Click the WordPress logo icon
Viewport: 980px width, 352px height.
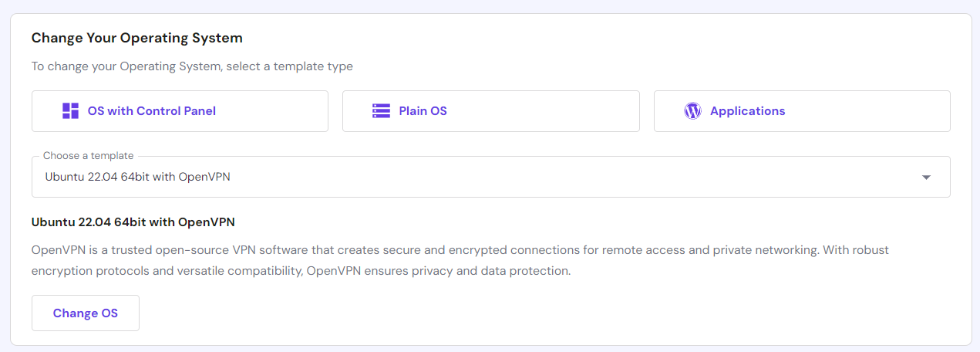[692, 111]
